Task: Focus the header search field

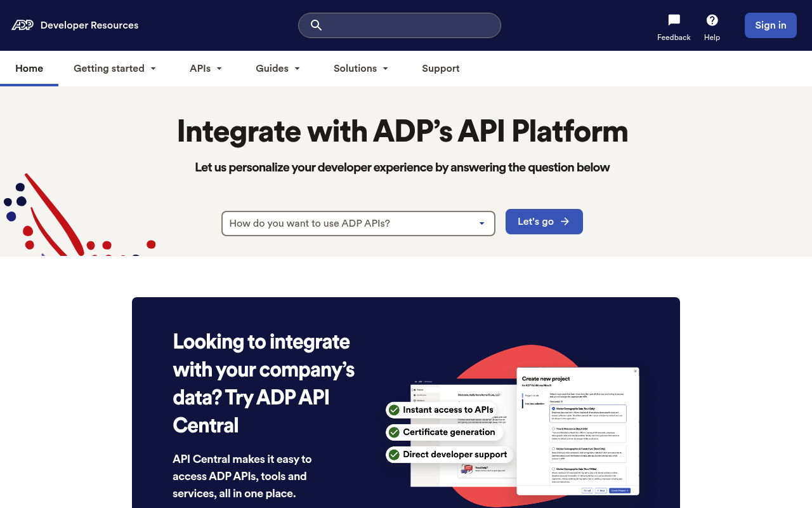Action: coord(400,25)
